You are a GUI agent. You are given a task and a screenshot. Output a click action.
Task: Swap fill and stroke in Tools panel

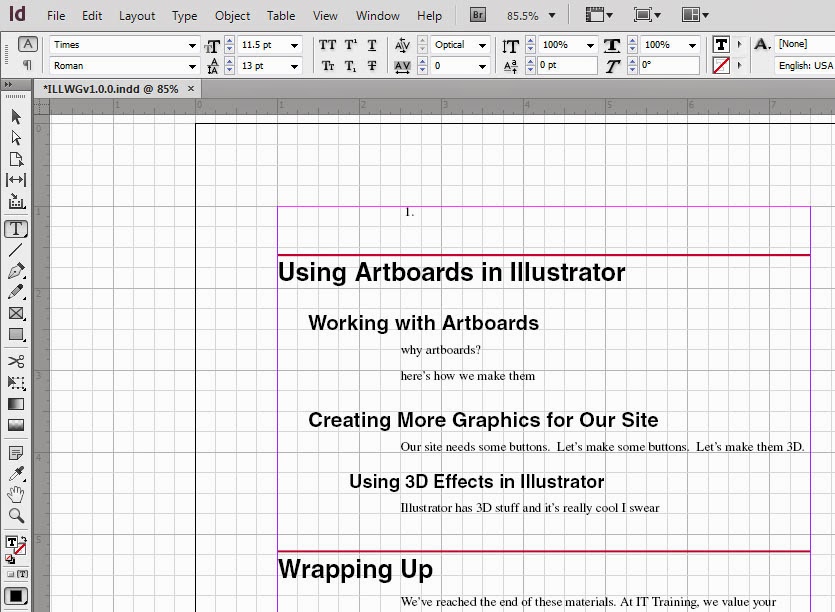click(24, 540)
